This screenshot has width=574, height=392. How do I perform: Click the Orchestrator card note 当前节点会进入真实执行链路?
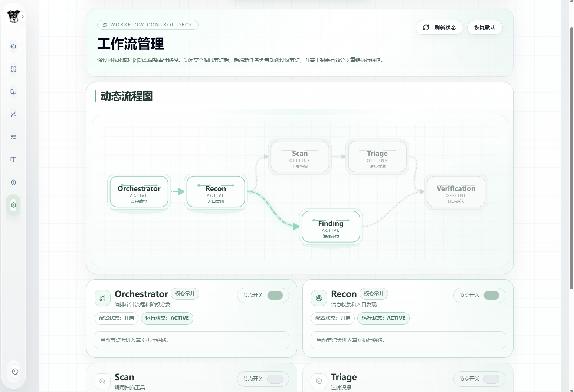pos(192,340)
